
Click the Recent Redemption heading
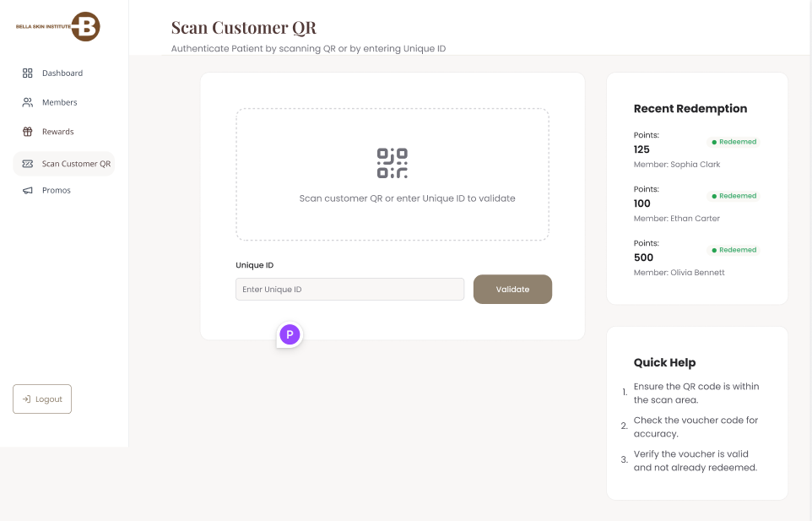tap(690, 108)
